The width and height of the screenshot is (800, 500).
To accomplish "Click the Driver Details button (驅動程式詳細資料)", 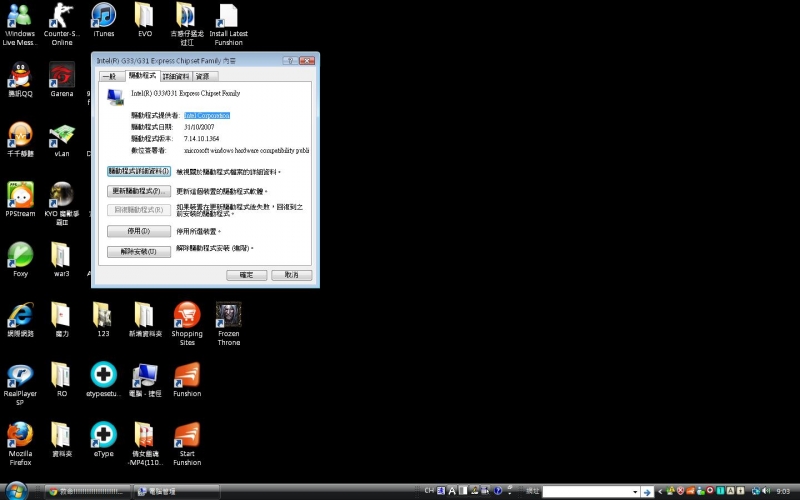I will pos(139,171).
